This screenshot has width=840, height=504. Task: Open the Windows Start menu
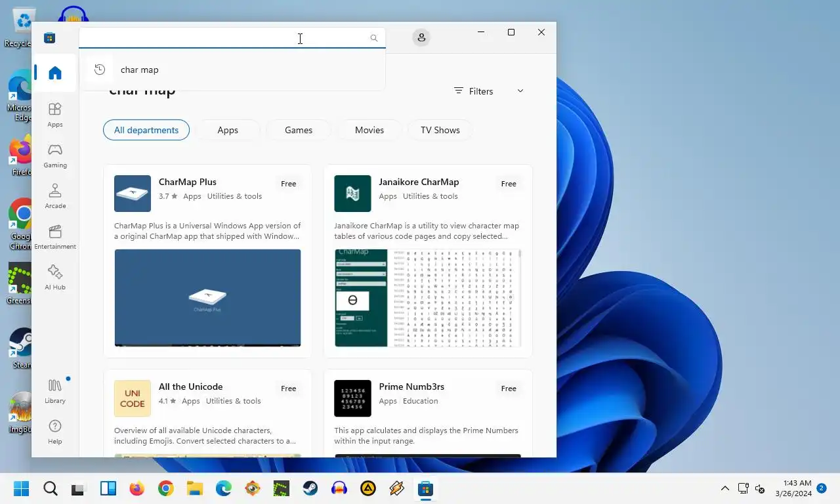tap(22, 488)
